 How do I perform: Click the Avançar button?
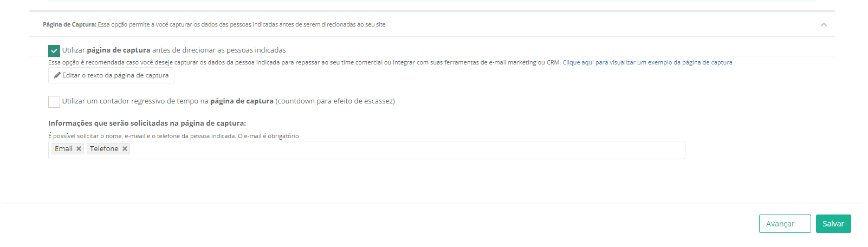785,224
